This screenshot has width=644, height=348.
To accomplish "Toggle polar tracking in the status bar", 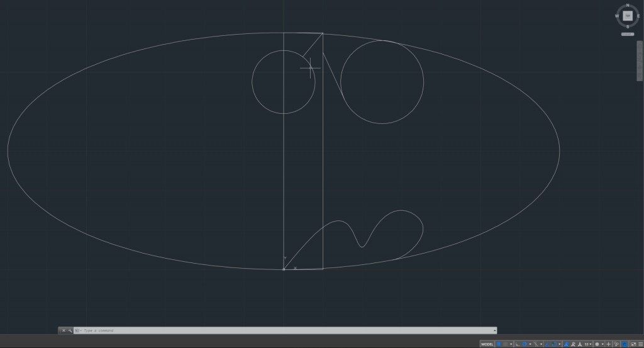I will click(525, 344).
